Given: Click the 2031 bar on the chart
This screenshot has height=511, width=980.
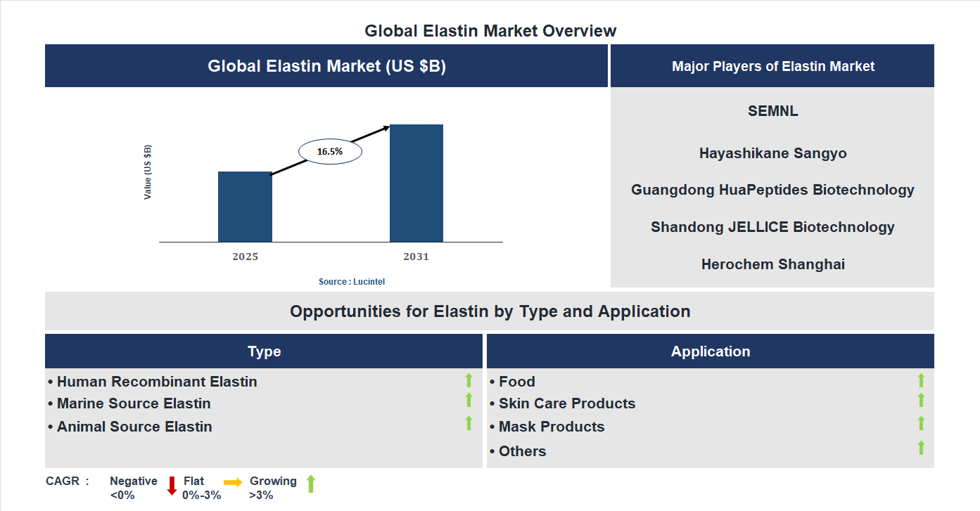Looking at the screenshot, I should [x=416, y=183].
